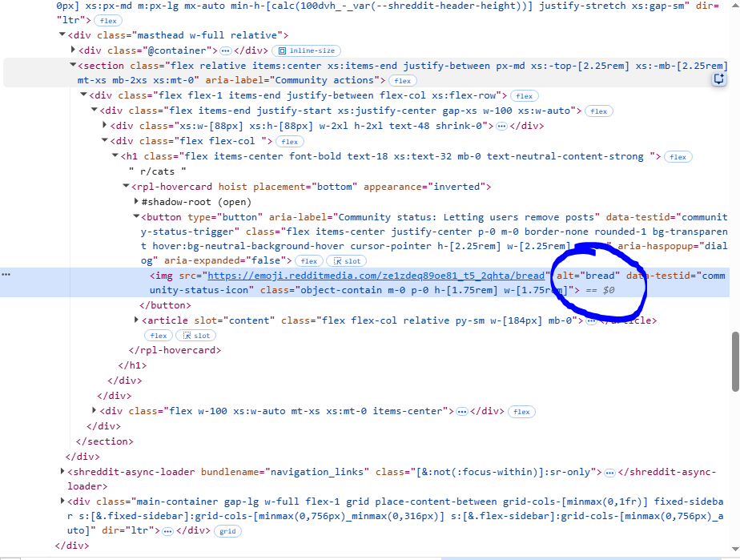Expand the flex w-100 mt-xs items-center div

pos(94,410)
